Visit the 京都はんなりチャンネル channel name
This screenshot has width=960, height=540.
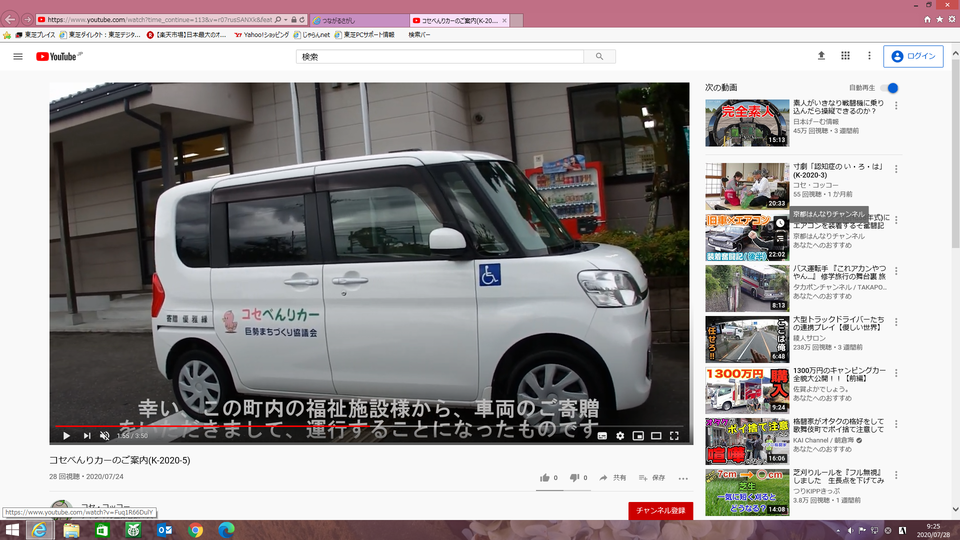click(829, 236)
